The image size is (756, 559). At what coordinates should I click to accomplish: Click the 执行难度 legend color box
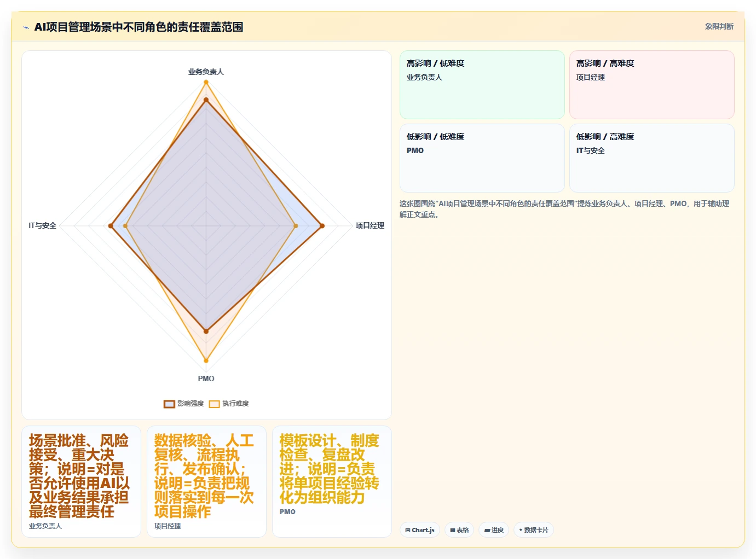pos(214,404)
